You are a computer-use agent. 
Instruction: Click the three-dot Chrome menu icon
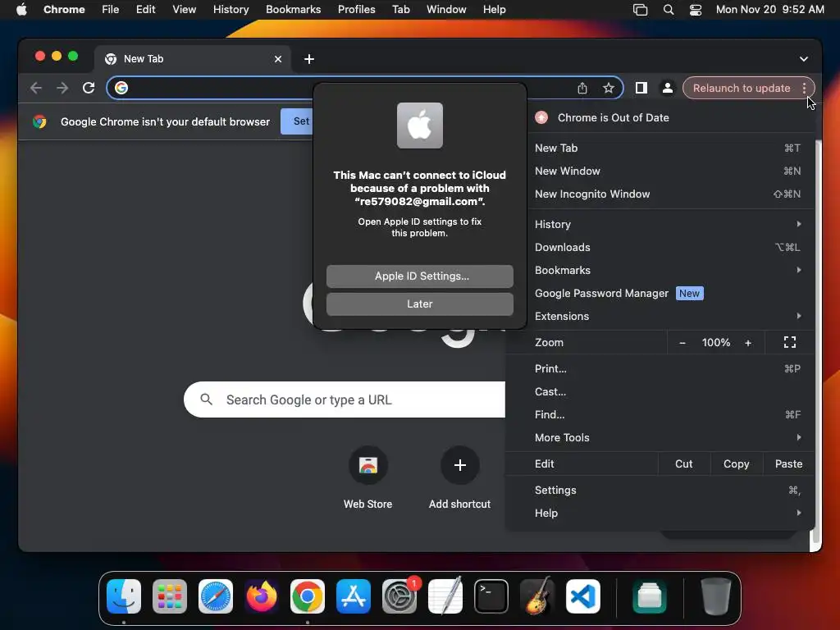pos(804,88)
